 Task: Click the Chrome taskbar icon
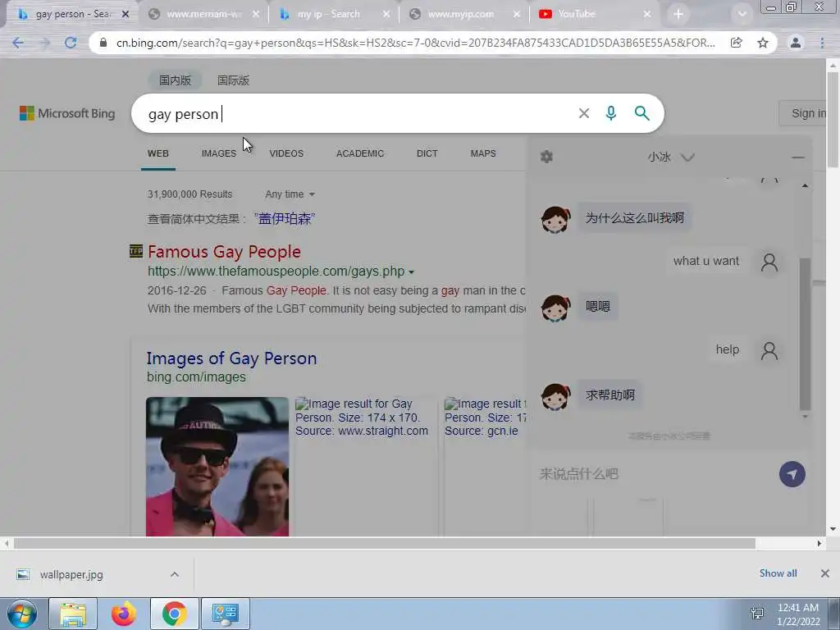click(174, 614)
